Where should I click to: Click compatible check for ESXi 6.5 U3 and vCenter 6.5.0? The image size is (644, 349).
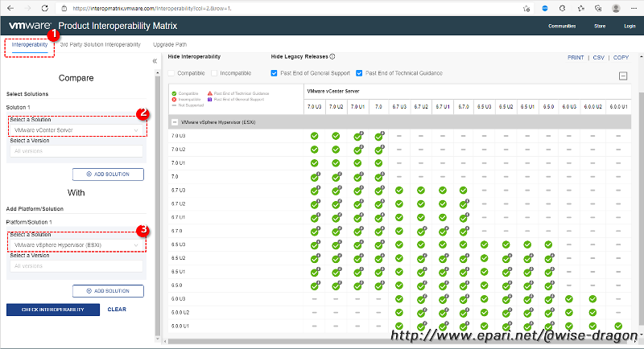548,244
